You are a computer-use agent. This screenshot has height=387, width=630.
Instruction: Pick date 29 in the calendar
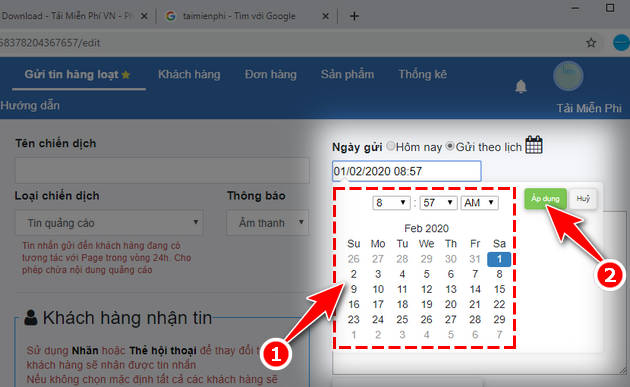pyautogui.click(x=499, y=320)
